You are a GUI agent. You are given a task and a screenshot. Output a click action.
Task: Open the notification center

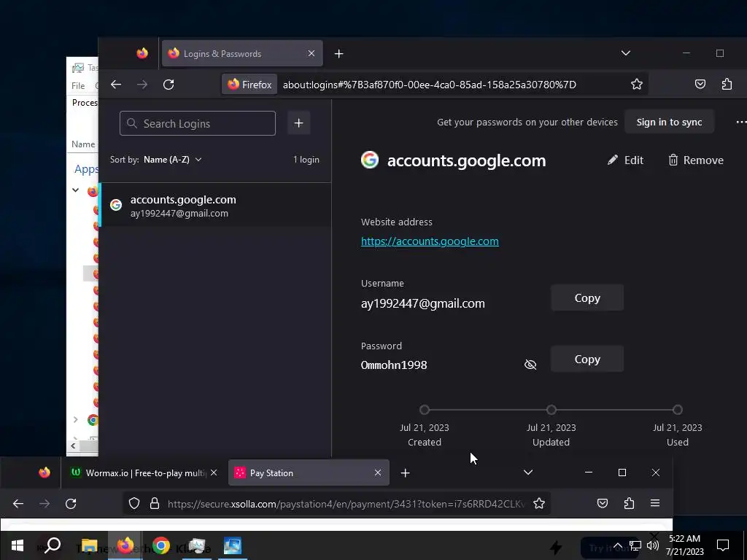pos(723,545)
